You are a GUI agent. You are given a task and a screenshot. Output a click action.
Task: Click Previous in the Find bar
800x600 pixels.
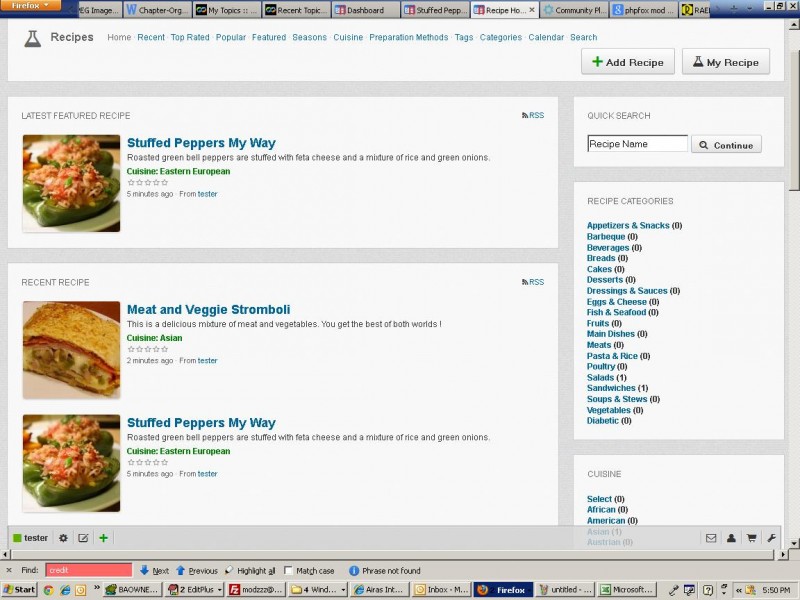pos(197,570)
